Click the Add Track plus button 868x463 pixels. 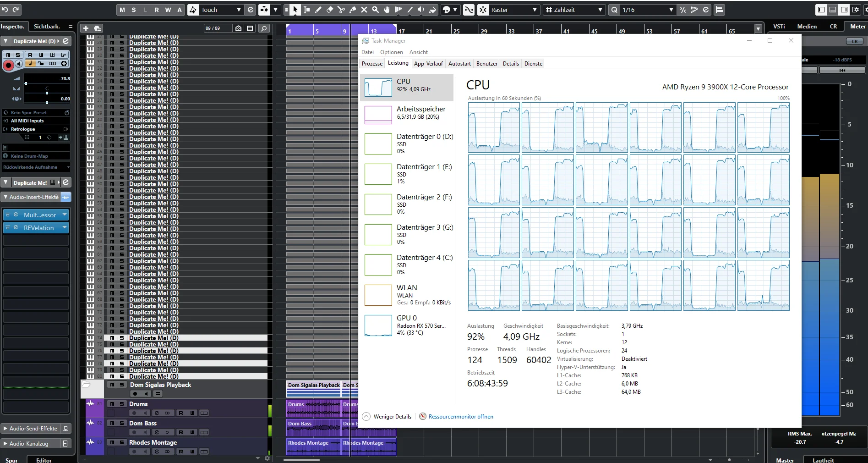pos(86,28)
